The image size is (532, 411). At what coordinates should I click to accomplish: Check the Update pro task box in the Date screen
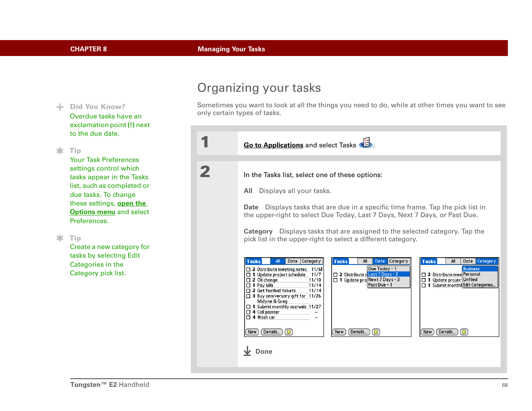[335, 280]
